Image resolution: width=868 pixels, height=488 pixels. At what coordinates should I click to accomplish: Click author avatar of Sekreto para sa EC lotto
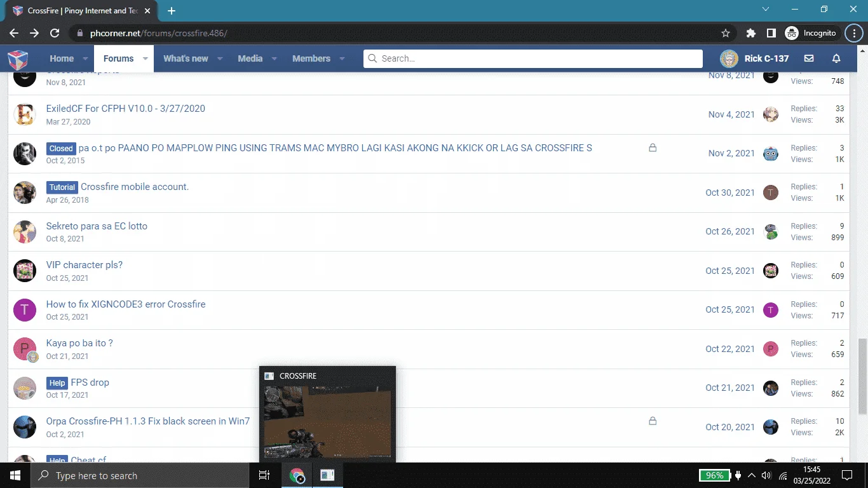[x=25, y=232]
